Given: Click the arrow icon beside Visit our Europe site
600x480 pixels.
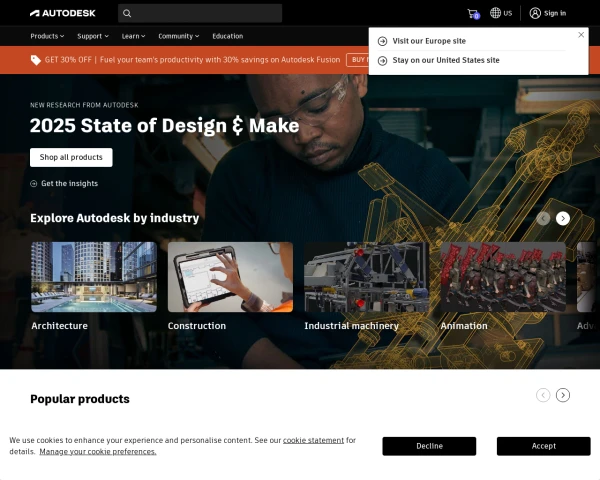Looking at the screenshot, I should [x=382, y=41].
